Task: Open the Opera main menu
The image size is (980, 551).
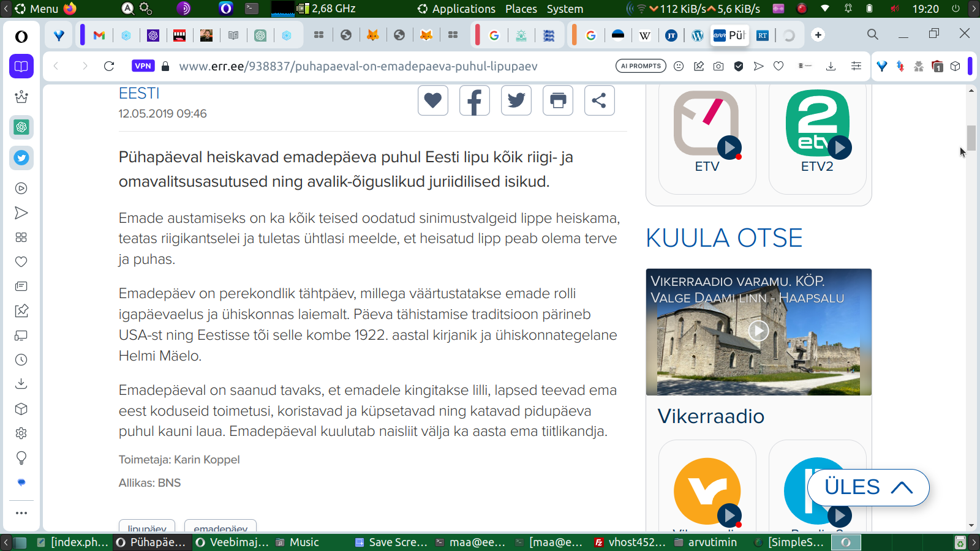Action: coord(21,36)
